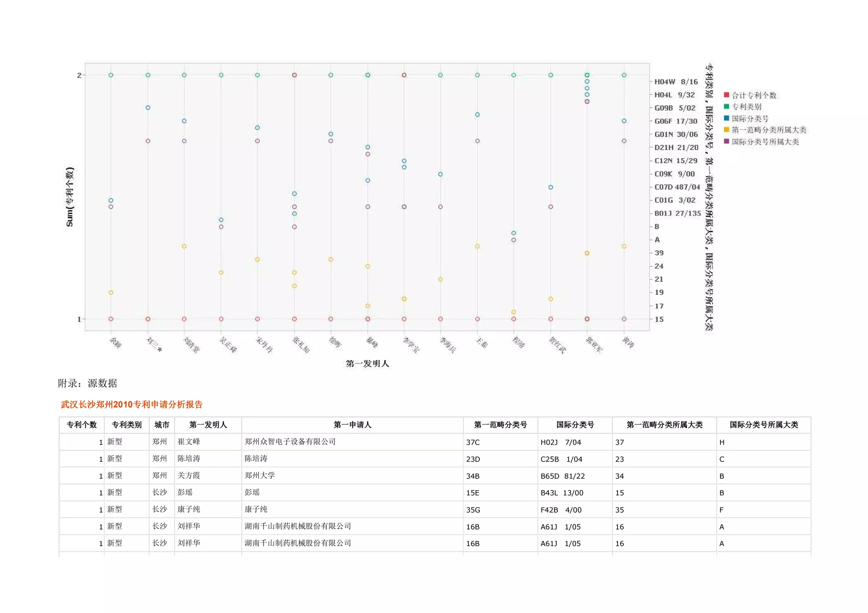Select the 郑州大学 applicant cell
The image size is (868, 613).
[259, 476]
